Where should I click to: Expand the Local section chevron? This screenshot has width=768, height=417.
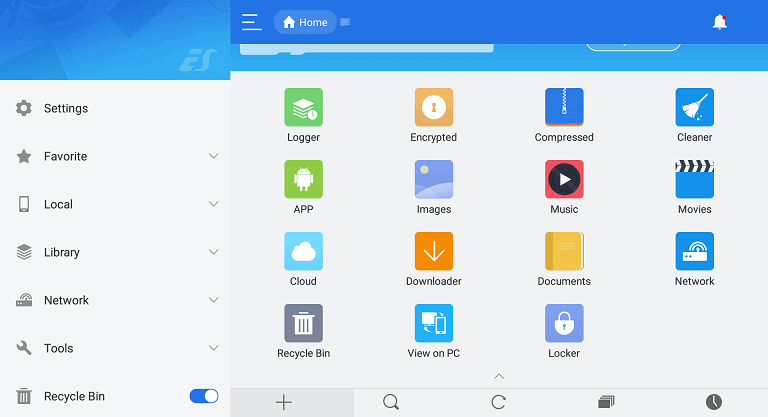click(x=214, y=204)
